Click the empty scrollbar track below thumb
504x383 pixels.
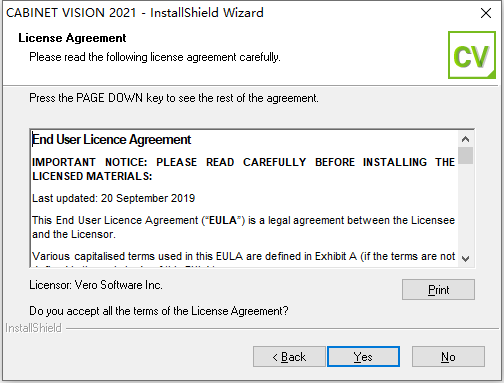[466, 207]
